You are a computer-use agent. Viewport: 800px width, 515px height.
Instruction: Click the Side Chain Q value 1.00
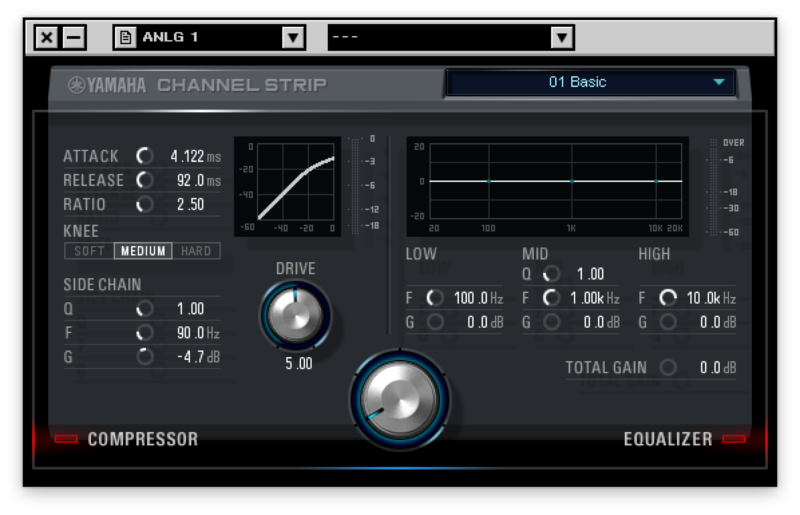point(190,309)
